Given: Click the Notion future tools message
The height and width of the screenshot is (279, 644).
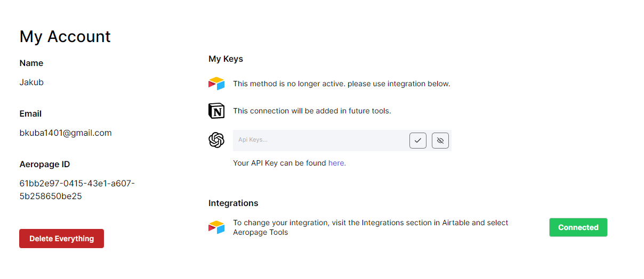Looking at the screenshot, I should coord(312,111).
